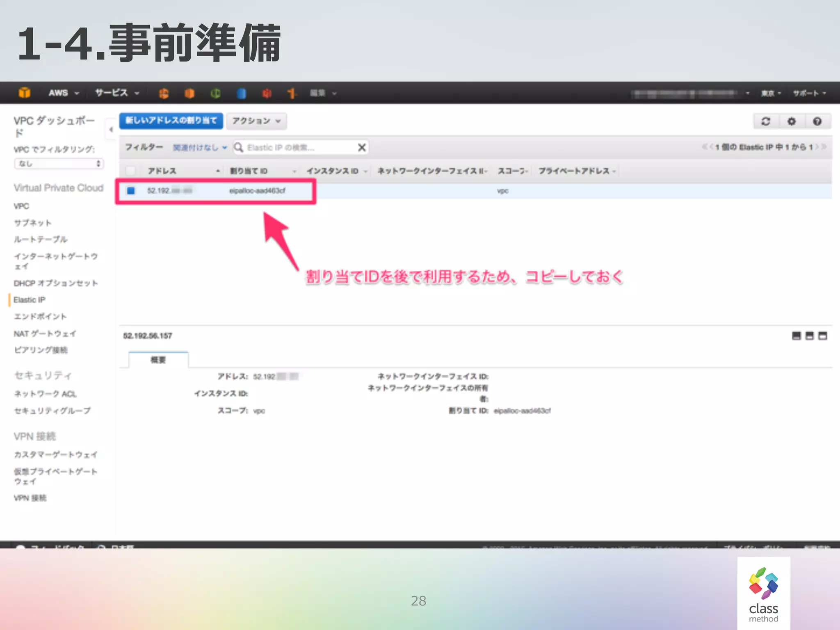This screenshot has width=840, height=630.
Task: Open the アクション dropdown
Action: [x=256, y=121]
